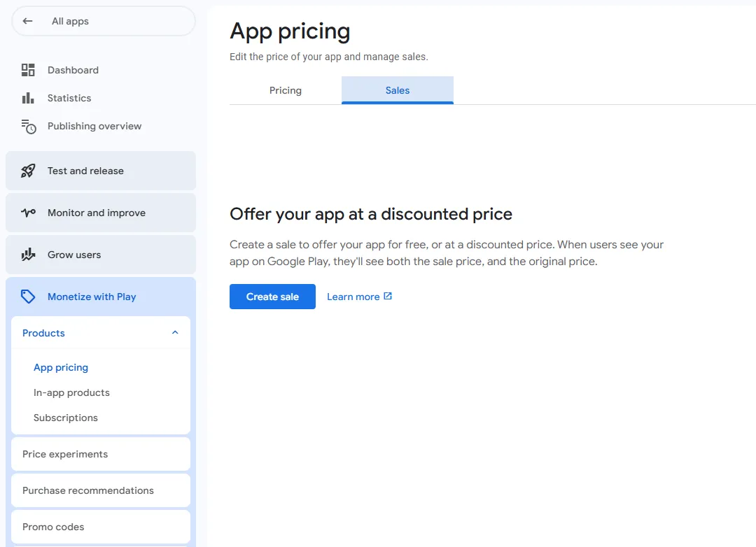Expand the Price experiments section
This screenshot has height=547, width=756.
(100, 454)
